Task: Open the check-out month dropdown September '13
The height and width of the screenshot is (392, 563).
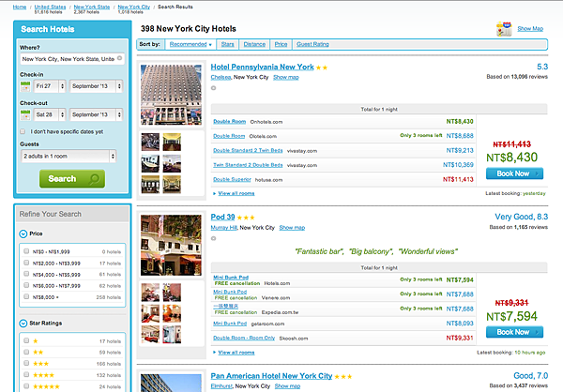Action: point(97,114)
